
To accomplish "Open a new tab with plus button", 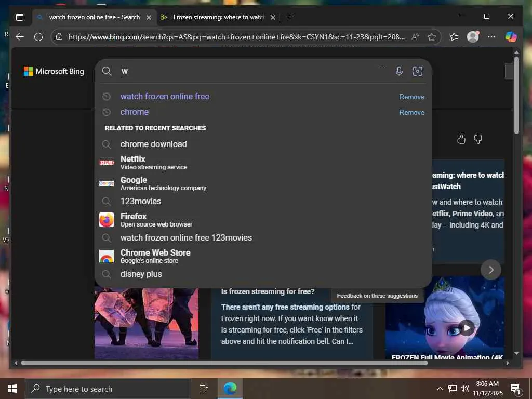I will tap(290, 17).
